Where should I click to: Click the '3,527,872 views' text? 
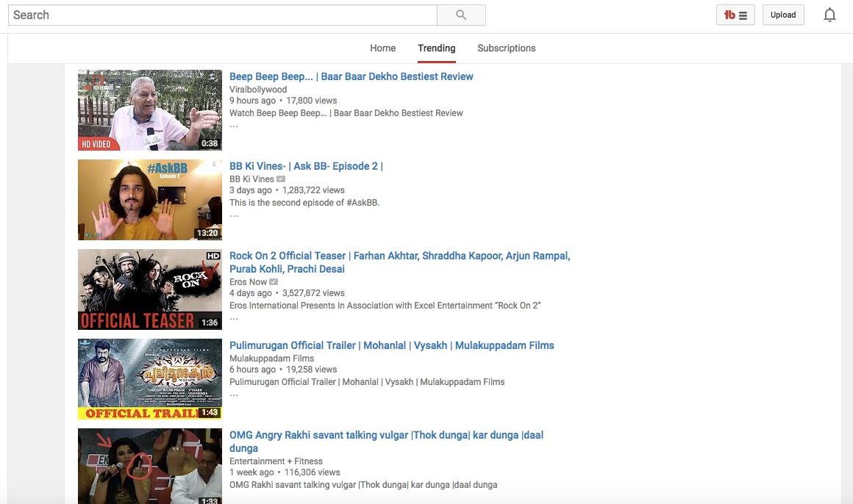[x=313, y=293]
